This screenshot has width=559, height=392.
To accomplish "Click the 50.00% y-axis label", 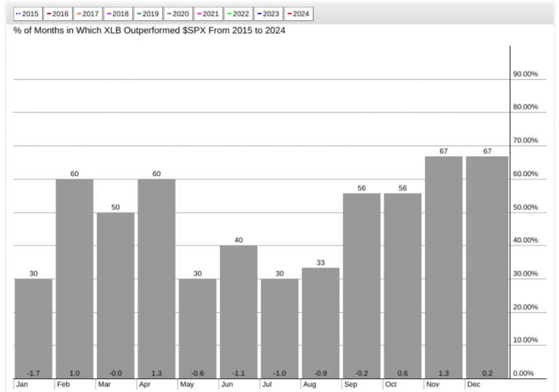I will click(525, 207).
